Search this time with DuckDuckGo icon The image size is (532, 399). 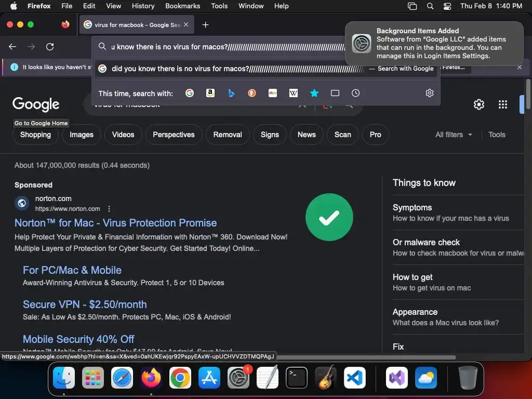tap(252, 93)
